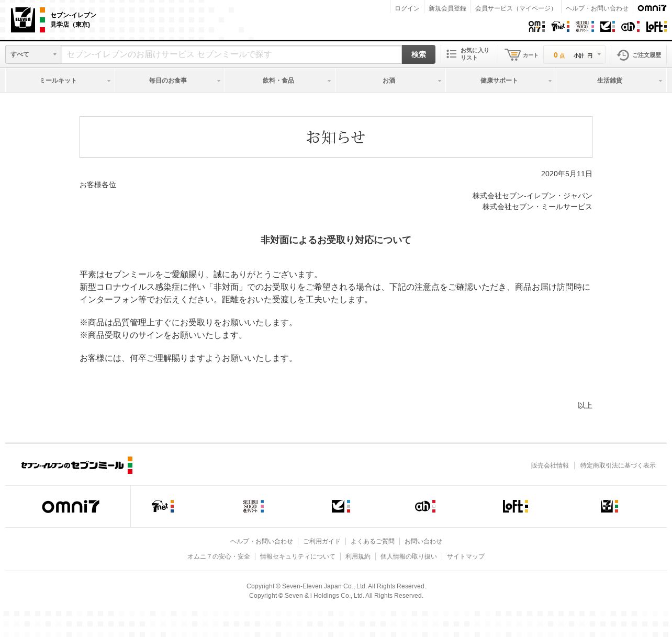Open the bird-logo footer brand icon
672x637 pixels.
(x=341, y=506)
